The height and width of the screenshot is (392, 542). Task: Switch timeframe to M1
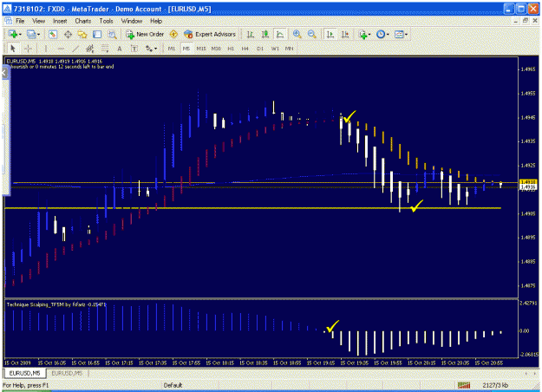(x=172, y=49)
